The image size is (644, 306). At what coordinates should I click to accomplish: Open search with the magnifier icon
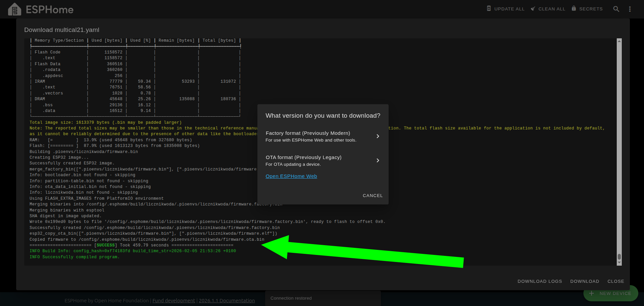click(616, 9)
